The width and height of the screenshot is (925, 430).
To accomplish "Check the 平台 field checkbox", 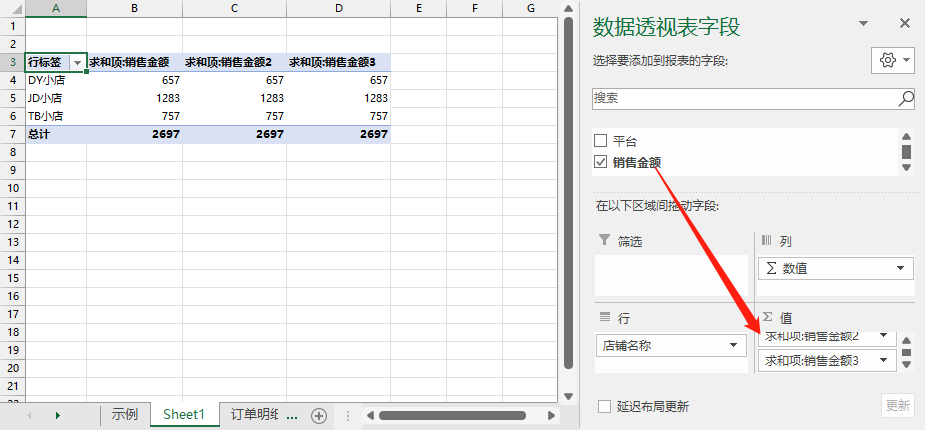I will pyautogui.click(x=600, y=141).
